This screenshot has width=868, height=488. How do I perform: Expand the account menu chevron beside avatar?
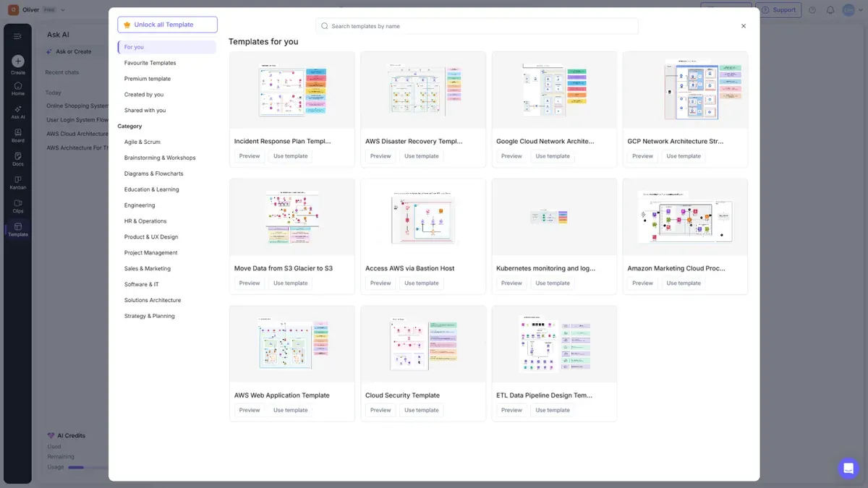point(859,10)
